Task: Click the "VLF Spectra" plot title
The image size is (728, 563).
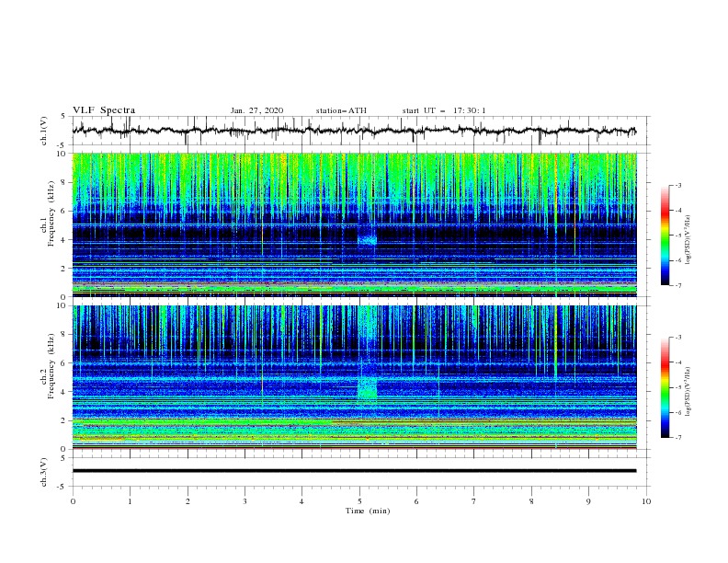Action: click(104, 110)
